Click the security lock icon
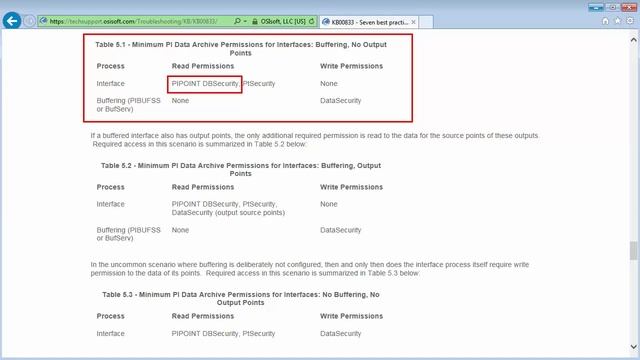640x360 pixels. pyautogui.click(x=255, y=22)
